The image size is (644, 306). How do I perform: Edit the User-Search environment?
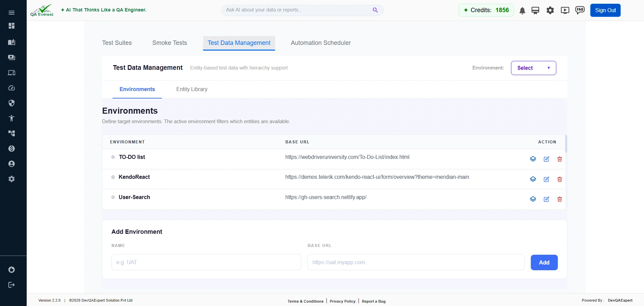click(x=546, y=199)
